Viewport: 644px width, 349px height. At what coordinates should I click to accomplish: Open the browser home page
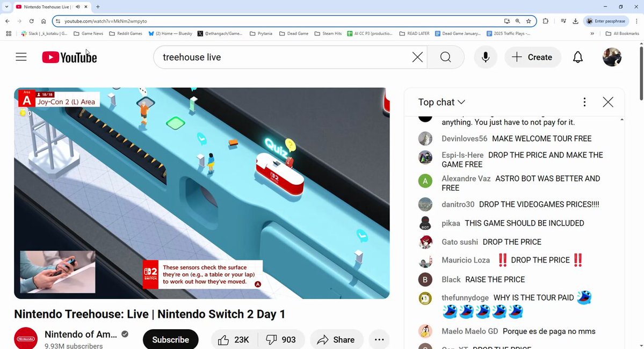coord(44,21)
